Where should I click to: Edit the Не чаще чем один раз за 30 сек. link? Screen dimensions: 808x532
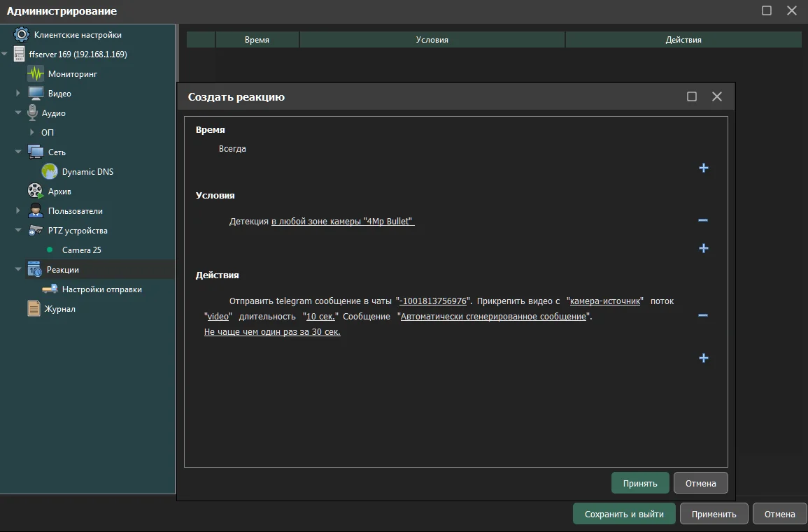click(x=272, y=331)
